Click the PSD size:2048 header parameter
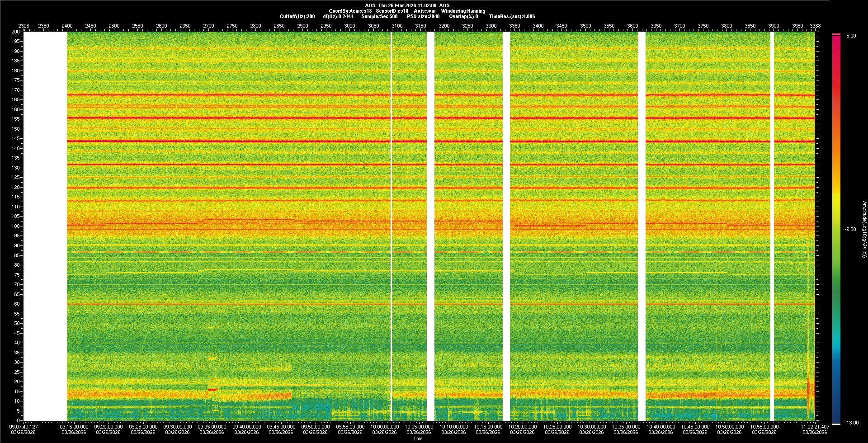Image resolution: width=868 pixels, height=443 pixels. click(423, 16)
